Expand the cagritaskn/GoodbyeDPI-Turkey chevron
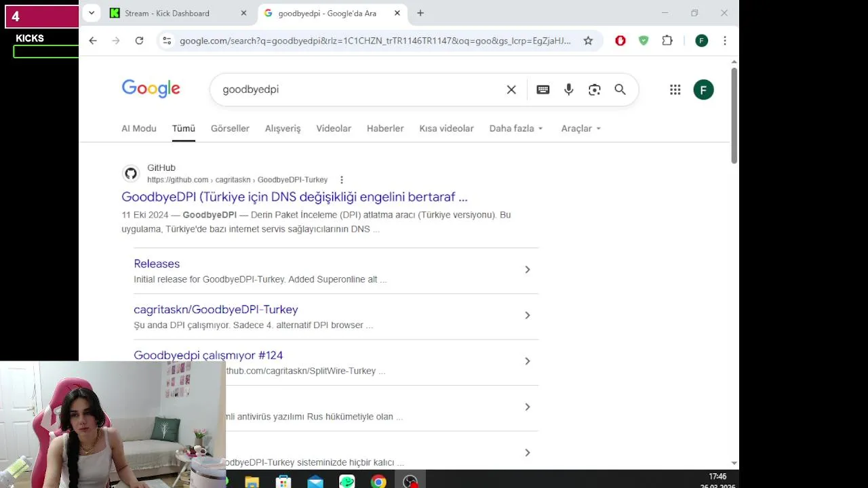Screen dimensions: 868x488 (527, 315)
